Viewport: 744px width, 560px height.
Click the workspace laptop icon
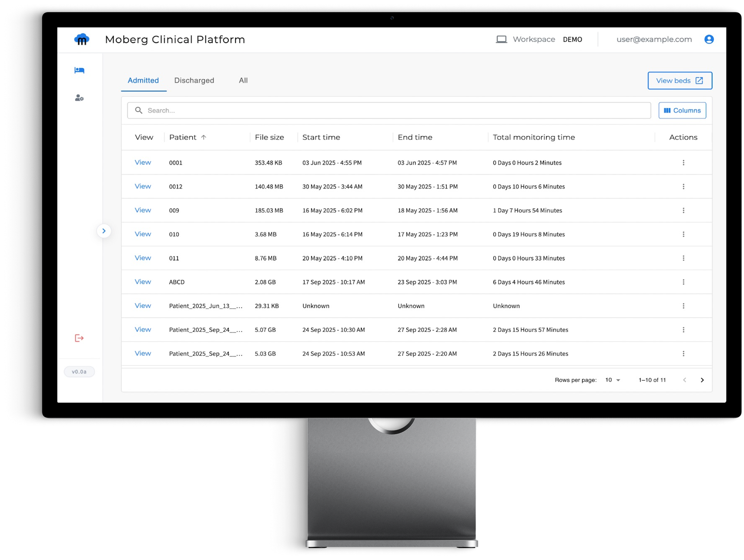point(501,39)
